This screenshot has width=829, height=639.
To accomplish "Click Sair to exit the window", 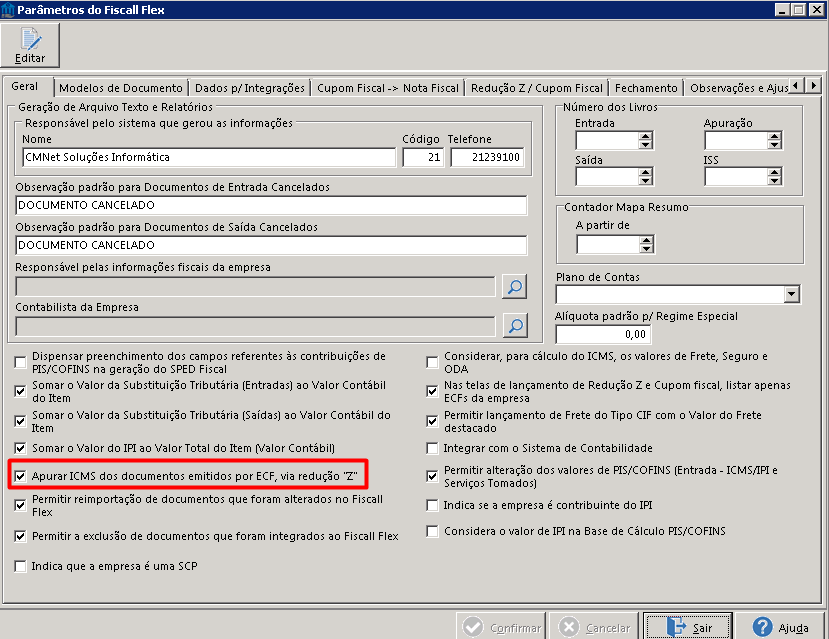I will 688,627.
